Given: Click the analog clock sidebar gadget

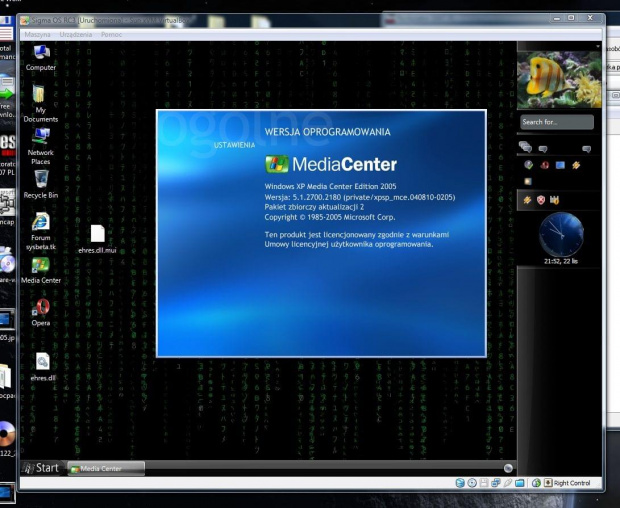Looking at the screenshot, I should pyautogui.click(x=561, y=234).
